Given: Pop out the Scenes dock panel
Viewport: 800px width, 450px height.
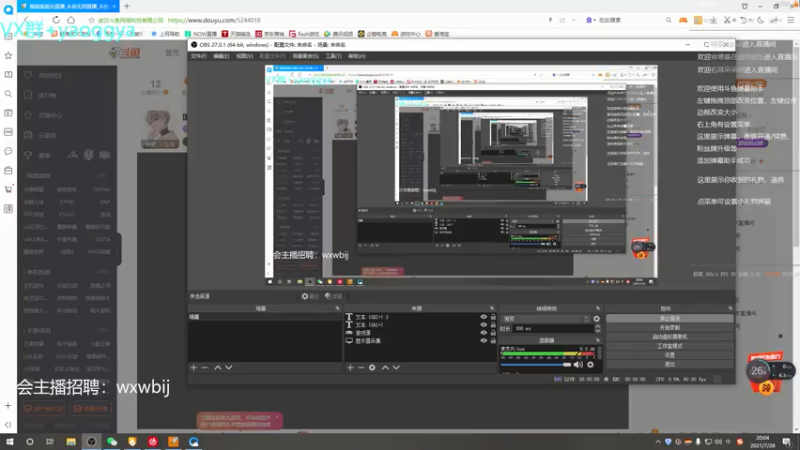Looking at the screenshot, I should click(x=337, y=308).
